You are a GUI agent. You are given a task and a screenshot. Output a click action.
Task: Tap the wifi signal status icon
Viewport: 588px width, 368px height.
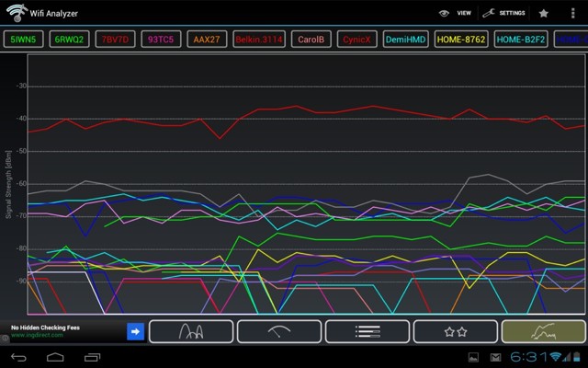click(555, 356)
